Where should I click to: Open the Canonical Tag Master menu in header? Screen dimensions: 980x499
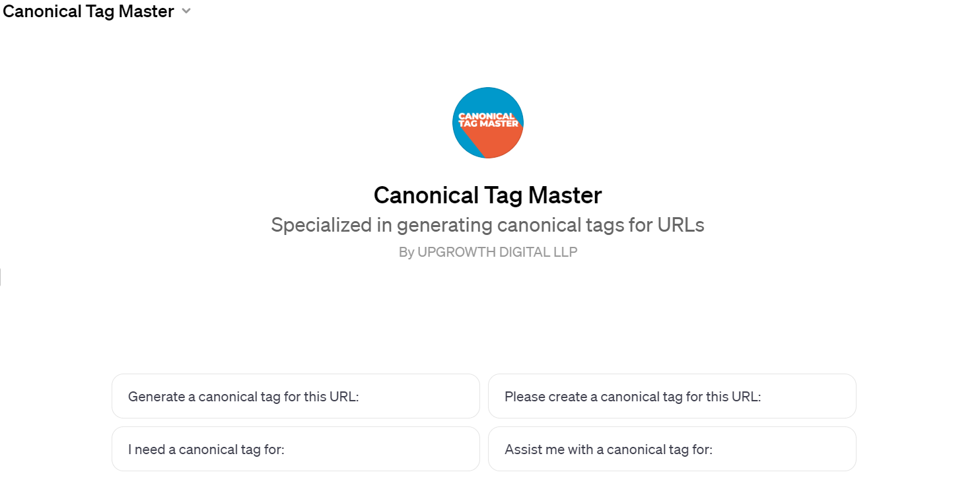coord(97,11)
